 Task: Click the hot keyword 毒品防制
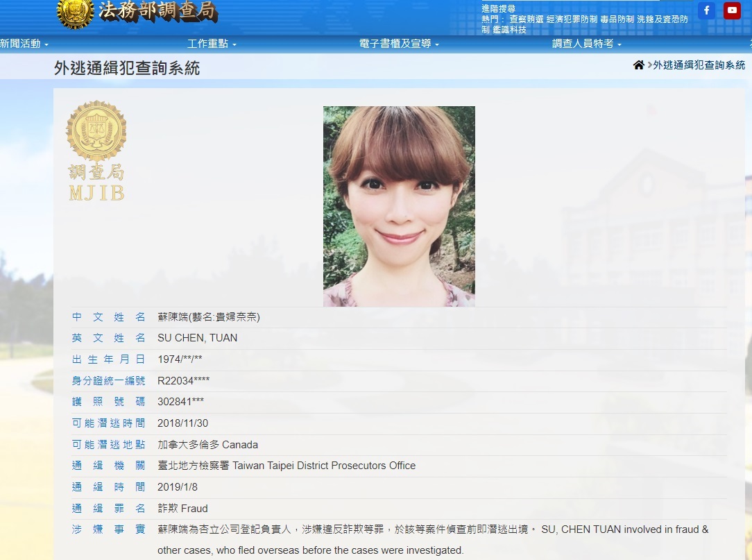(617, 19)
